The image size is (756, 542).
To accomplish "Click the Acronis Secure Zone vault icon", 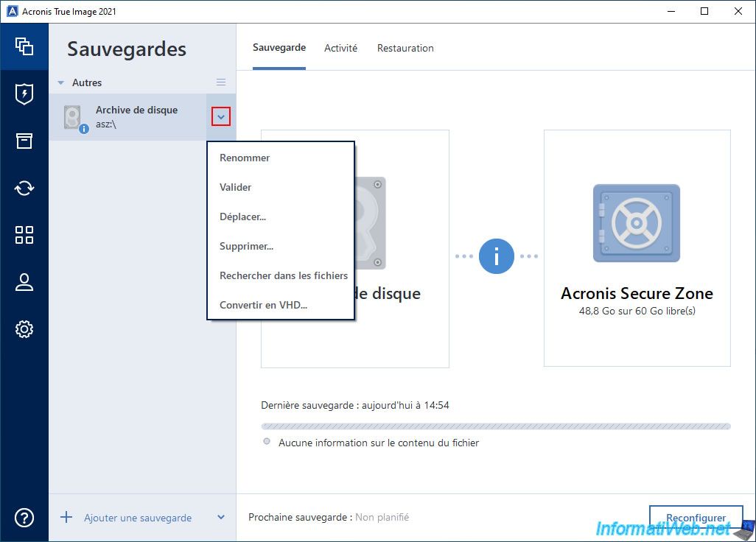I will 637,223.
